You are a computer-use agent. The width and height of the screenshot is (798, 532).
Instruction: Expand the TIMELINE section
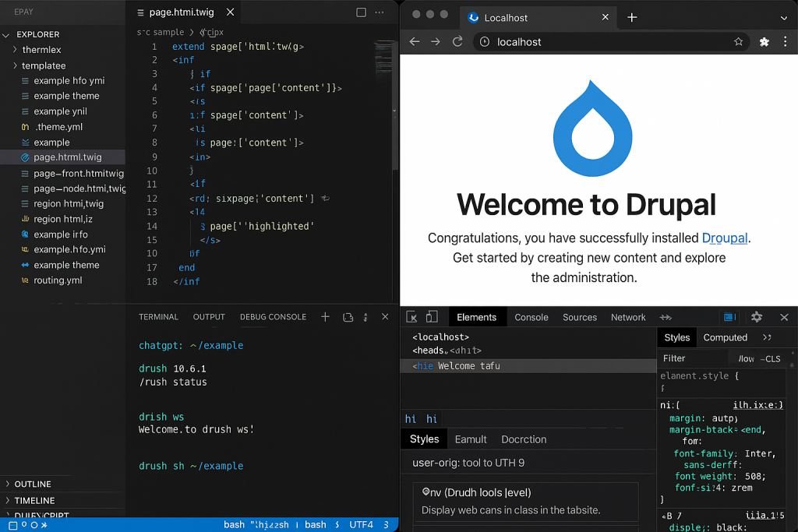(x=34, y=501)
